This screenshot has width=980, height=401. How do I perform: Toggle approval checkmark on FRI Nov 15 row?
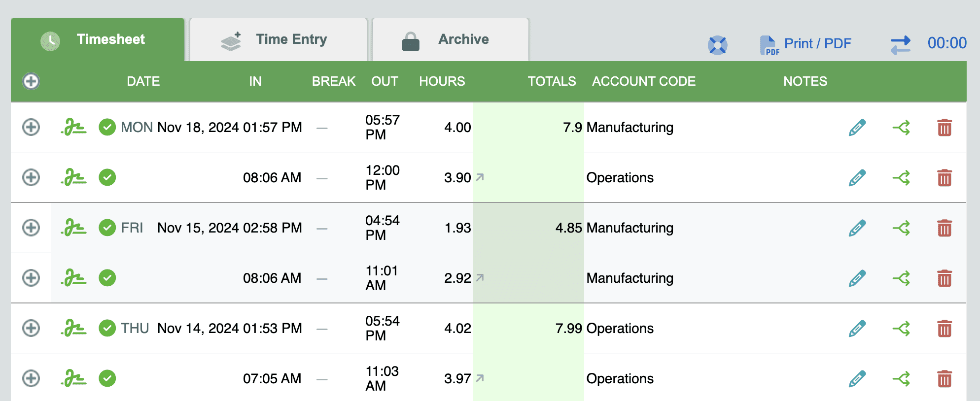[107, 228]
